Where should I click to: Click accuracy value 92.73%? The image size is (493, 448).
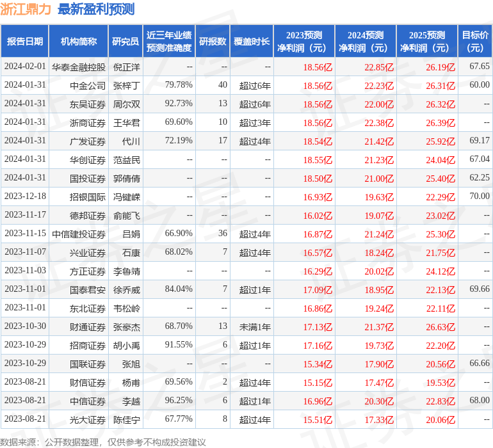(x=179, y=104)
